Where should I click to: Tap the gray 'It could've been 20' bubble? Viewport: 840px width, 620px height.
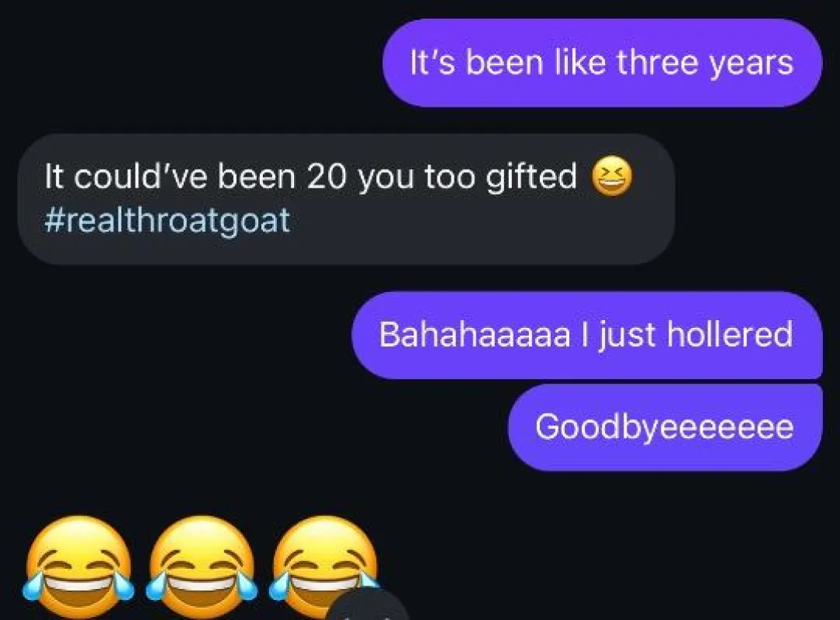pos(346,198)
